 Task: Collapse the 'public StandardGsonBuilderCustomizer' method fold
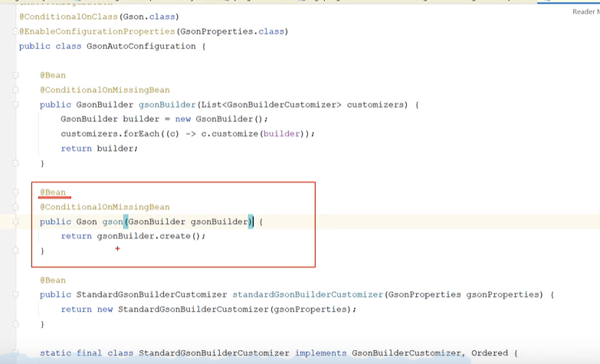[x=15, y=294]
